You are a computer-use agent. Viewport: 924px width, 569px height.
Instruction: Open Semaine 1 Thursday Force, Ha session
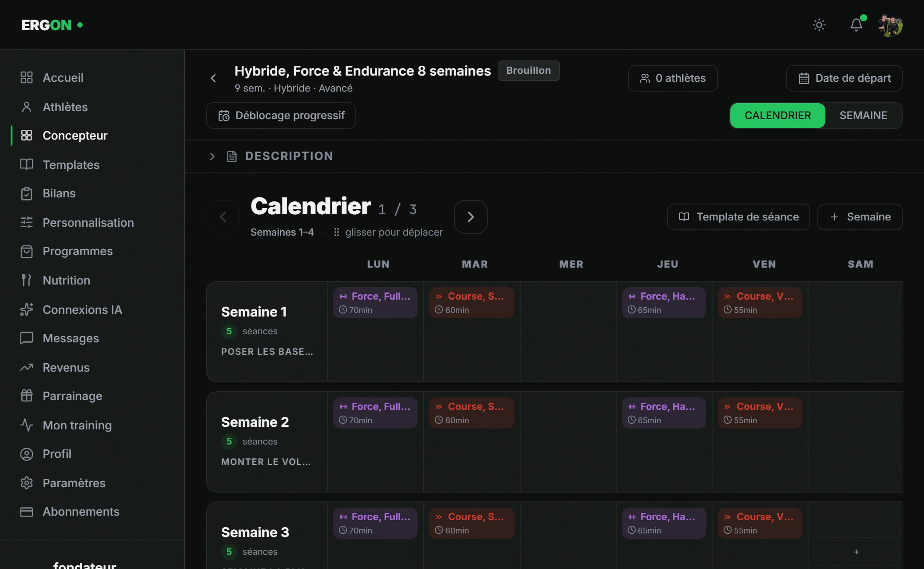[664, 303]
